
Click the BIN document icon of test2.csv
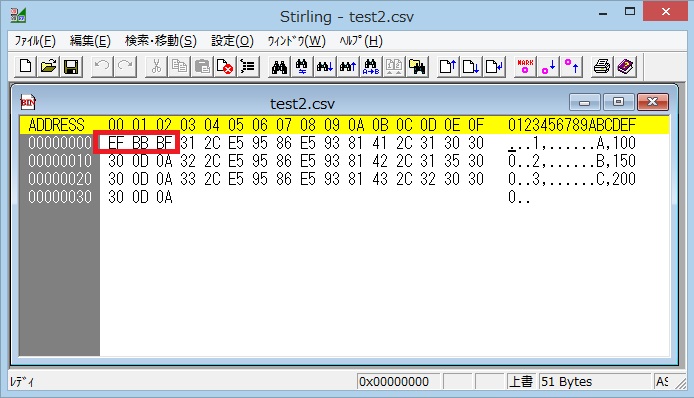click(x=28, y=102)
